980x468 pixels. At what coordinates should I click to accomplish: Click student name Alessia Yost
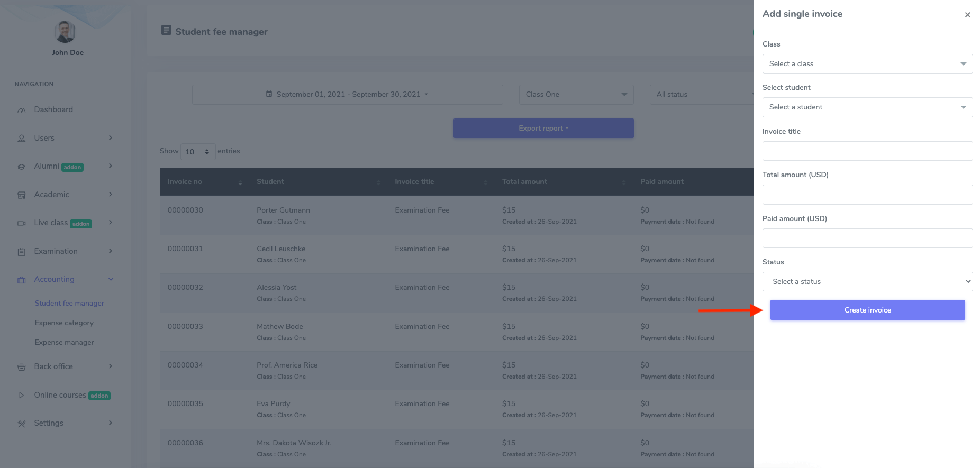pyautogui.click(x=276, y=288)
